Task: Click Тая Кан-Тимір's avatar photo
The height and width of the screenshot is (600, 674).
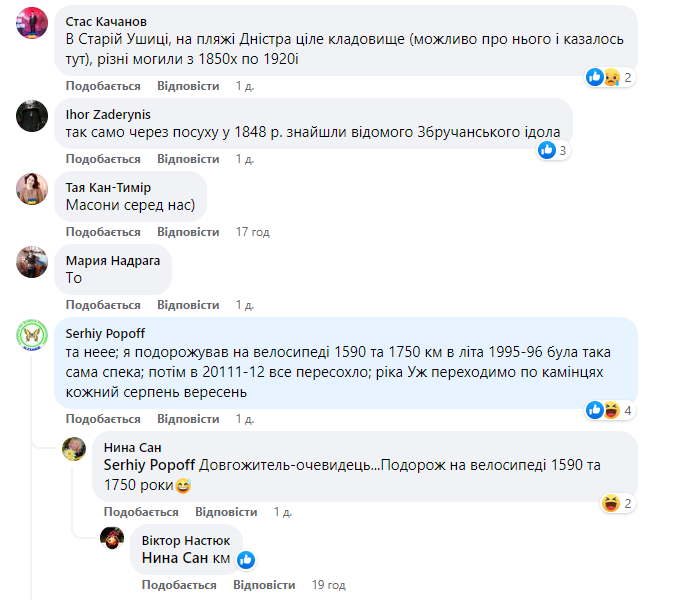Action: click(32, 188)
